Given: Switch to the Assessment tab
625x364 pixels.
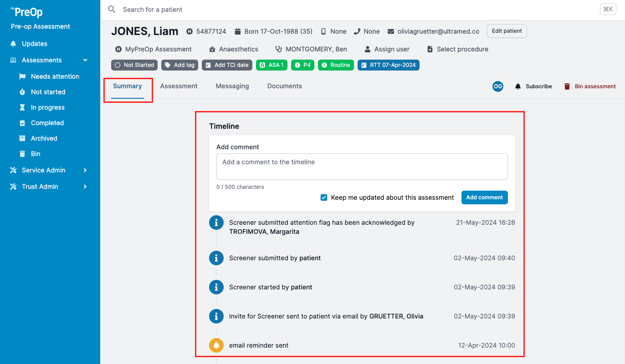Looking at the screenshot, I should tap(179, 86).
